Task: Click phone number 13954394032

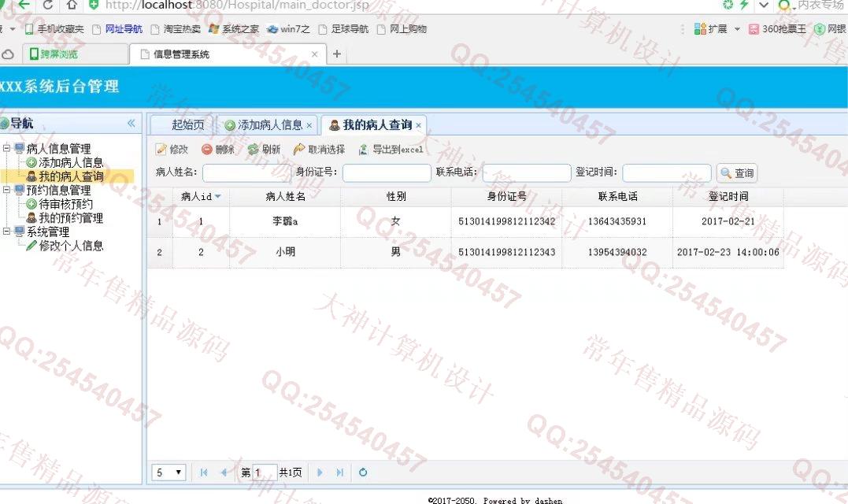Action: click(x=617, y=252)
